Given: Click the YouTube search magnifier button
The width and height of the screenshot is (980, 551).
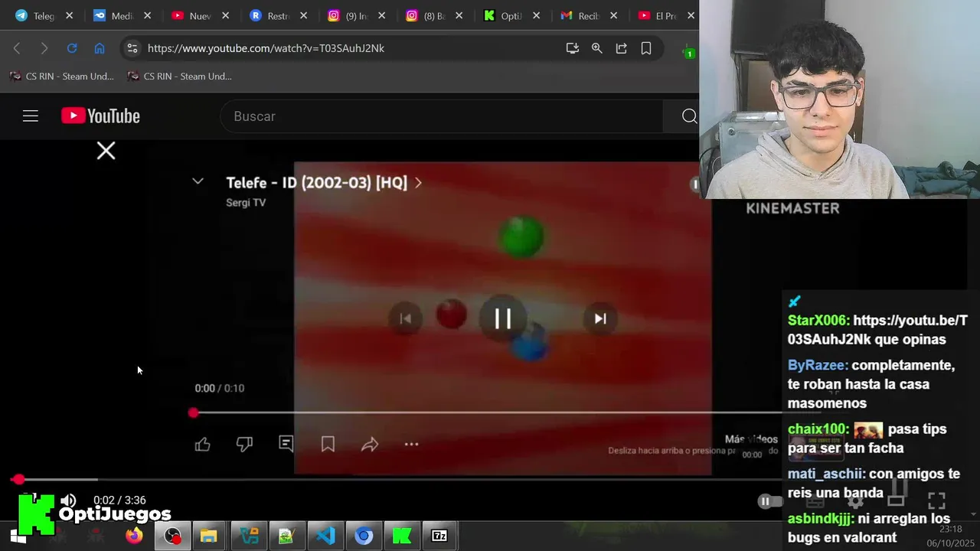Looking at the screenshot, I should tap(689, 116).
